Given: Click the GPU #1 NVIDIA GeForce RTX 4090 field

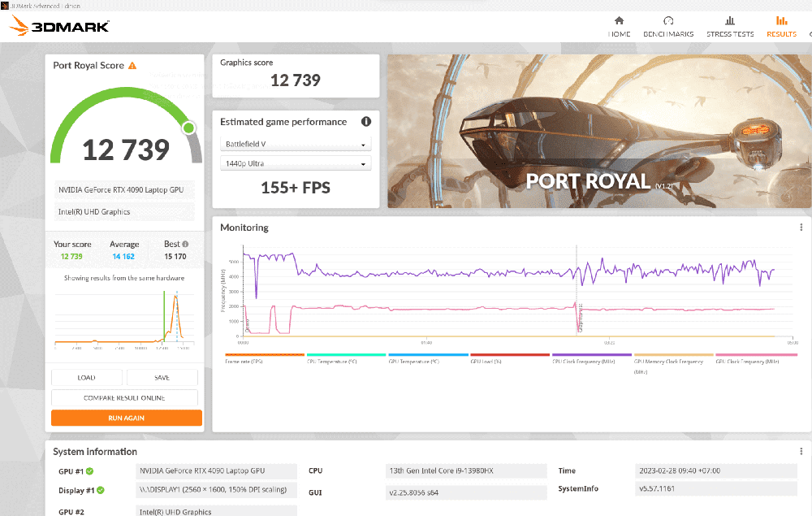Looking at the screenshot, I should pyautogui.click(x=217, y=470).
